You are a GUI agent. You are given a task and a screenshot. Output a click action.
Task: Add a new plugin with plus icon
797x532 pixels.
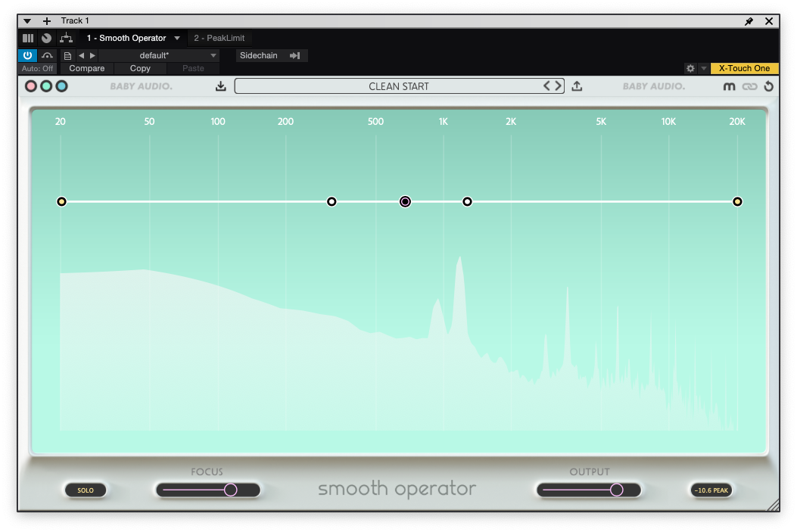47,21
